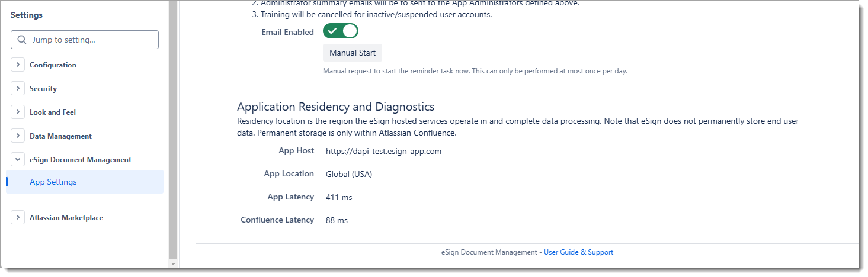The width and height of the screenshot is (868, 277).
Task: Select the Atlassian Marketplace label
Action: click(x=66, y=218)
